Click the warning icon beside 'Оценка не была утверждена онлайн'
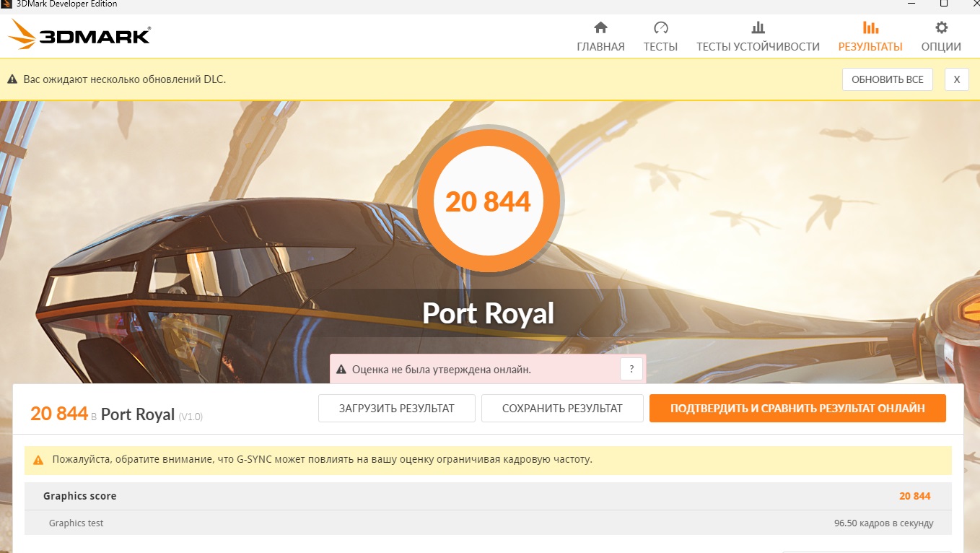The image size is (980, 553). 341,370
